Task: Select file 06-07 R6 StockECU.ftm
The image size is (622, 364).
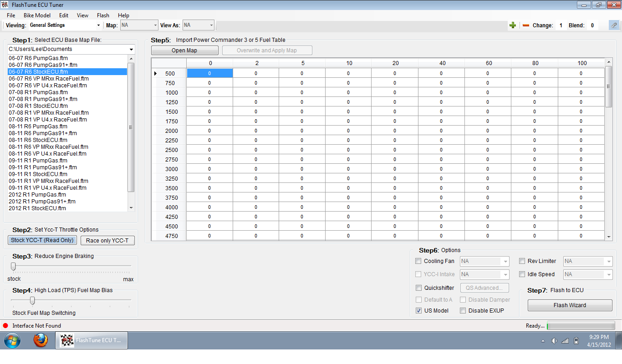Action: point(67,72)
